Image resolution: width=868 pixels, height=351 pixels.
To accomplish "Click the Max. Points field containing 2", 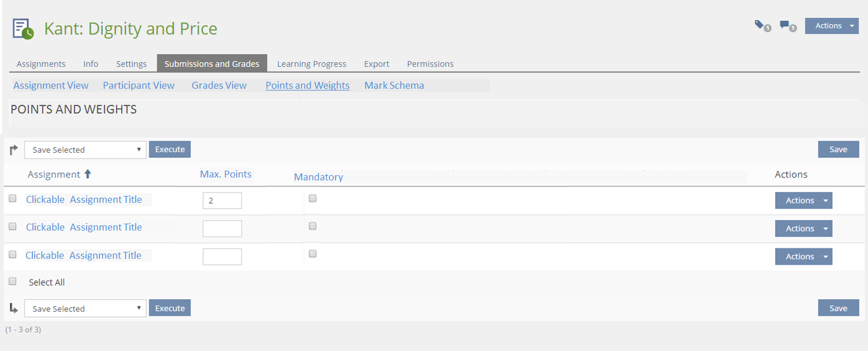I will coord(222,201).
